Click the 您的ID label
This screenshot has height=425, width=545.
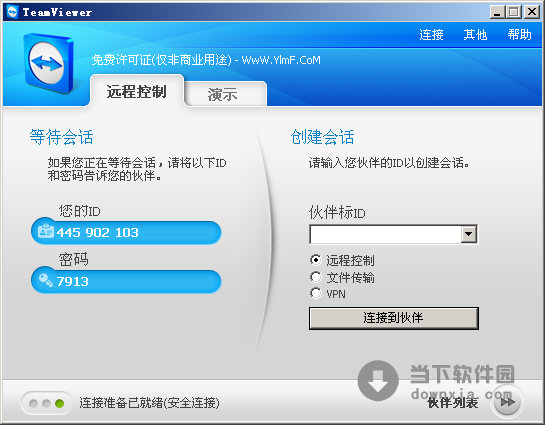(80, 211)
